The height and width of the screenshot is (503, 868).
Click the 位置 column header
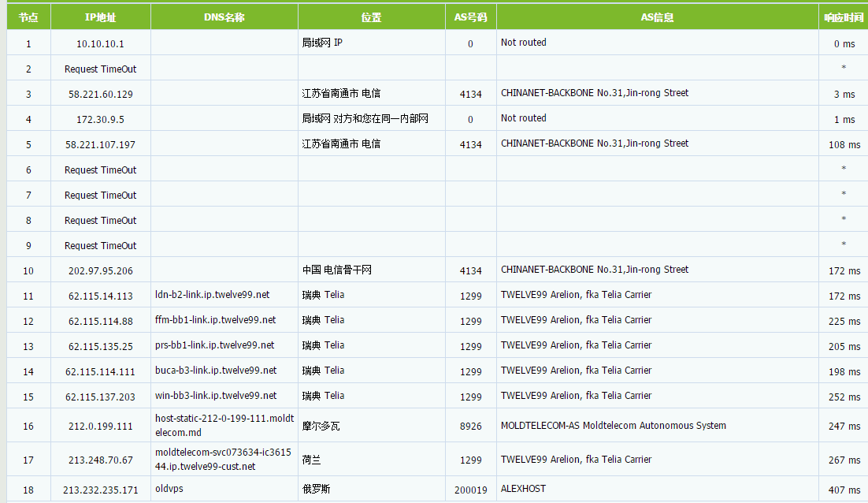(x=372, y=17)
